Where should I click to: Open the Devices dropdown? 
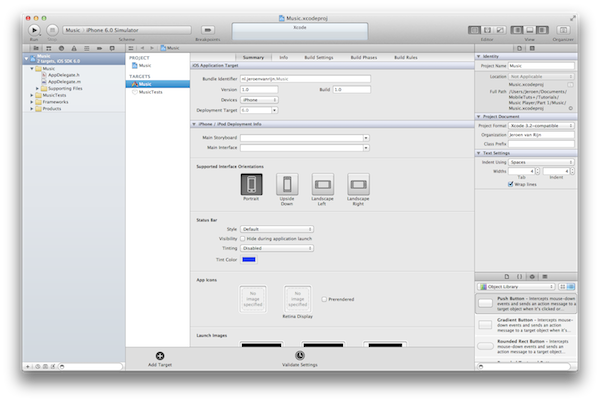(x=259, y=100)
